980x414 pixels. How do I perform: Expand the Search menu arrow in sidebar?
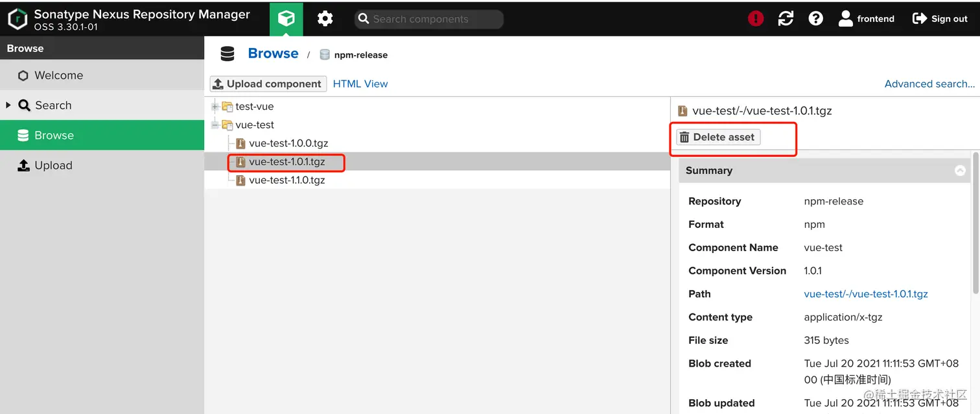coord(8,105)
